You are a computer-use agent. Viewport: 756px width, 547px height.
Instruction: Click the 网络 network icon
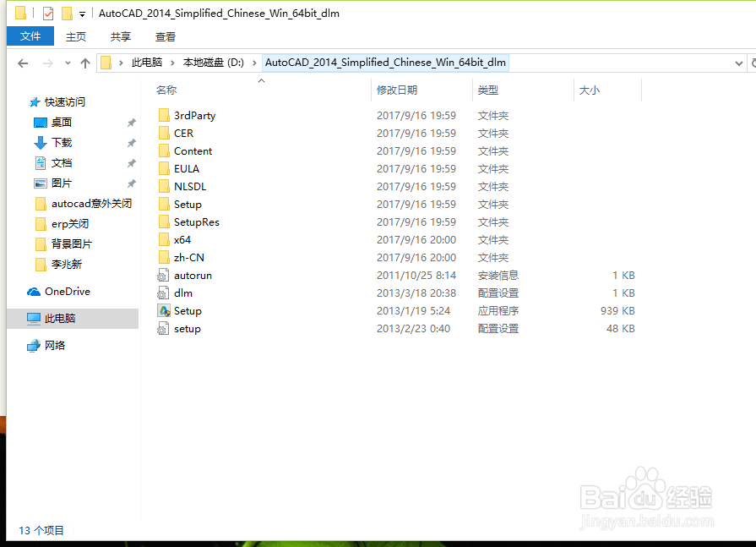pyautogui.click(x=33, y=346)
